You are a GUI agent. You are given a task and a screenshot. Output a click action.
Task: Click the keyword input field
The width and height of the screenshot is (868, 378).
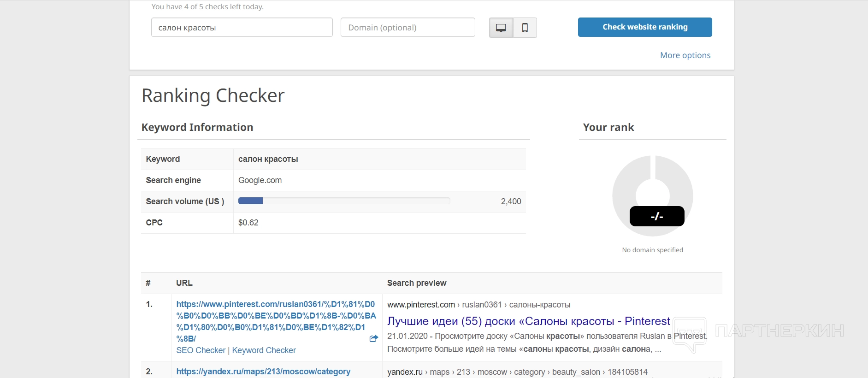(x=242, y=28)
